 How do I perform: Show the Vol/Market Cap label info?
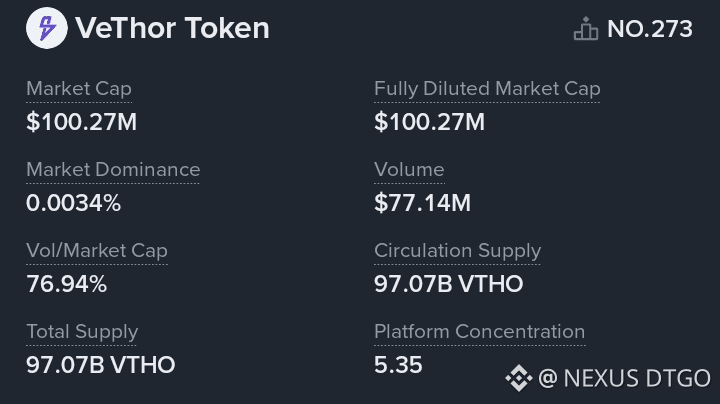(x=97, y=250)
